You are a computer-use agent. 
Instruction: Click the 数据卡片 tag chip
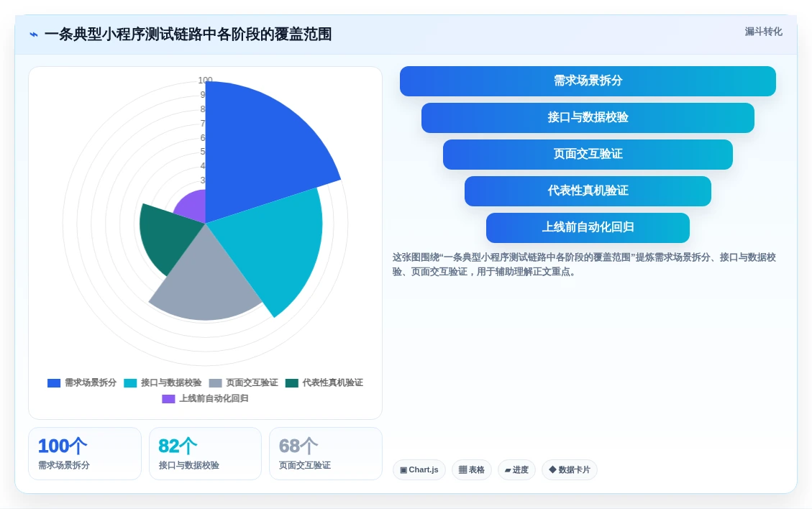click(x=570, y=470)
